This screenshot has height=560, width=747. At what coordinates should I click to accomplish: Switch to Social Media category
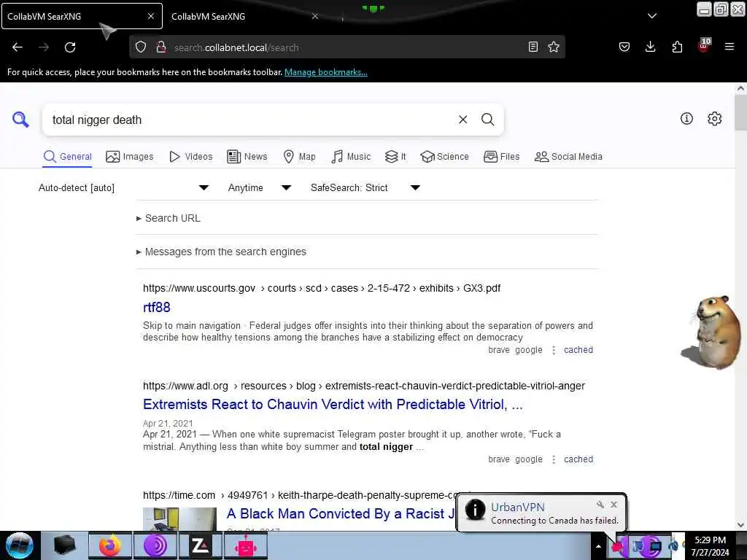pyautogui.click(x=568, y=156)
